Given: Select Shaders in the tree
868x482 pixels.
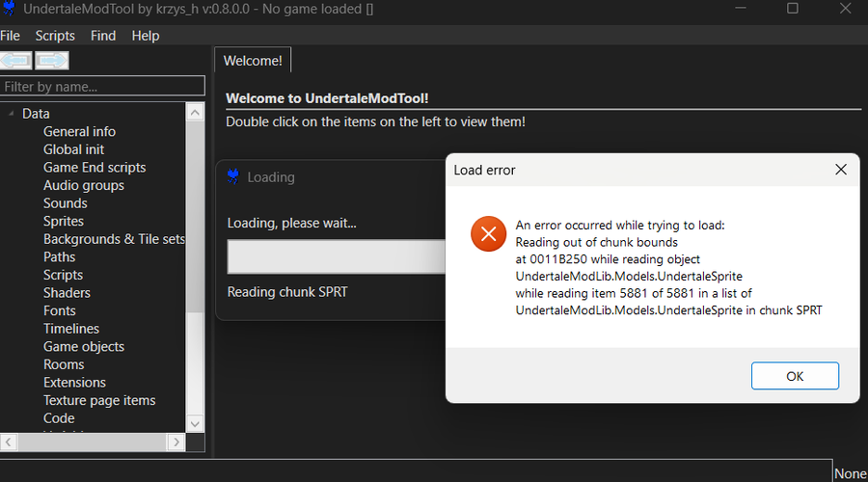Looking at the screenshot, I should 67,293.
